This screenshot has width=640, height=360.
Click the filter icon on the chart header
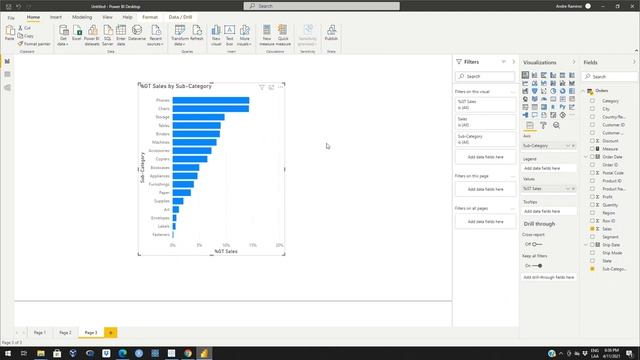point(262,87)
